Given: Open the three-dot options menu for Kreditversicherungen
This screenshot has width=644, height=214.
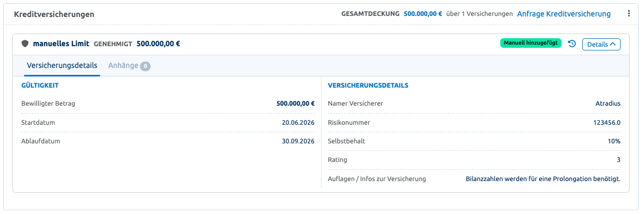Looking at the screenshot, I should (629, 14).
